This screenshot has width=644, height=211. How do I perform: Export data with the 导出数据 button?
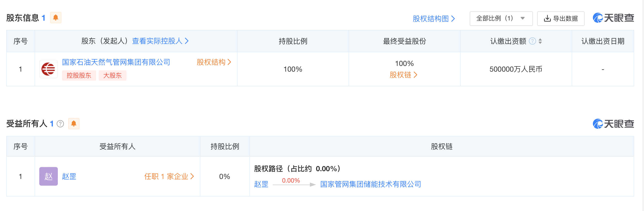[561, 18]
